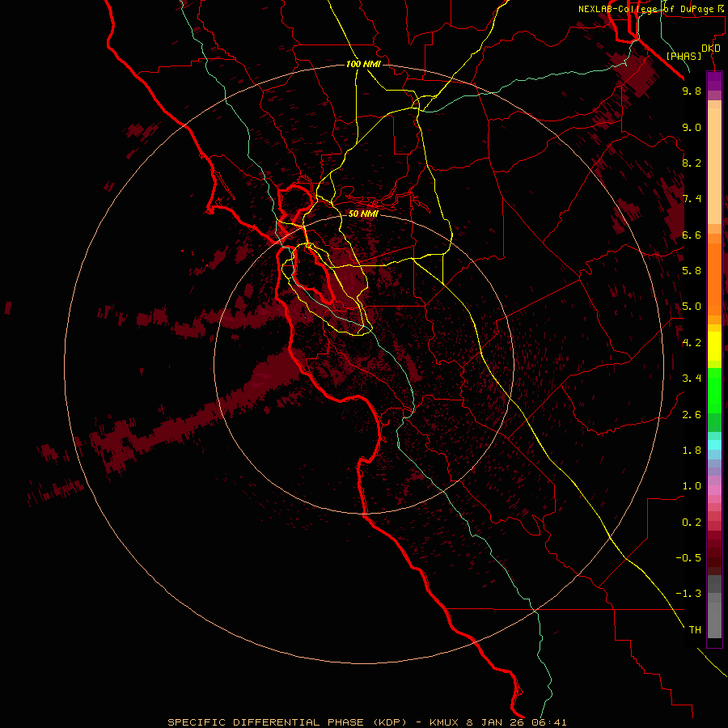Click the 1.8 value on the scale

(692, 451)
